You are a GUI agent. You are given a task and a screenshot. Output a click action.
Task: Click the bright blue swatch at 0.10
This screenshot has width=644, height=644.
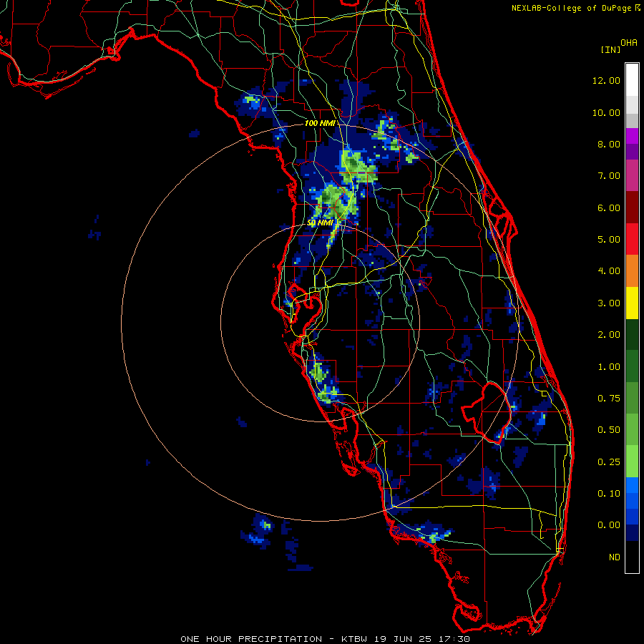632,485
